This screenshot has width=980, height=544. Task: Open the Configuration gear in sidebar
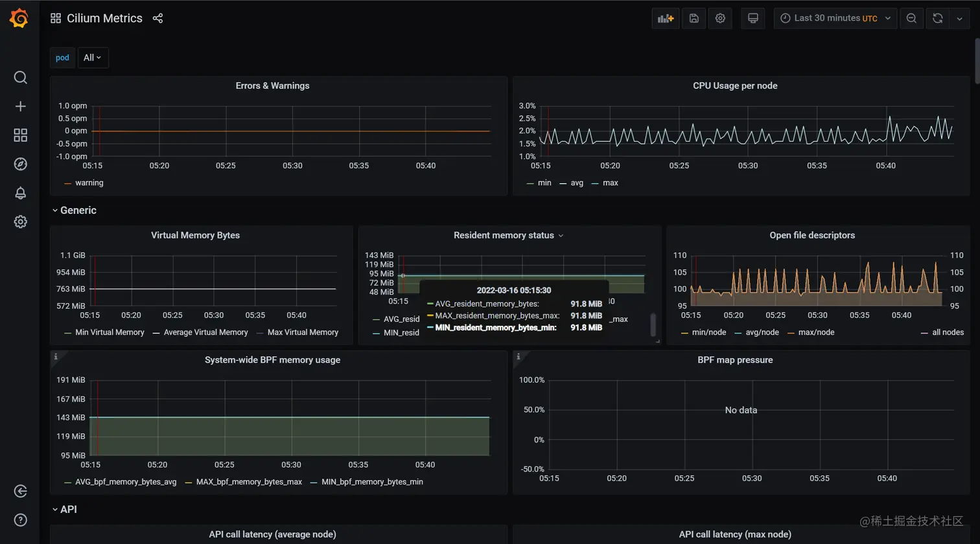20,221
